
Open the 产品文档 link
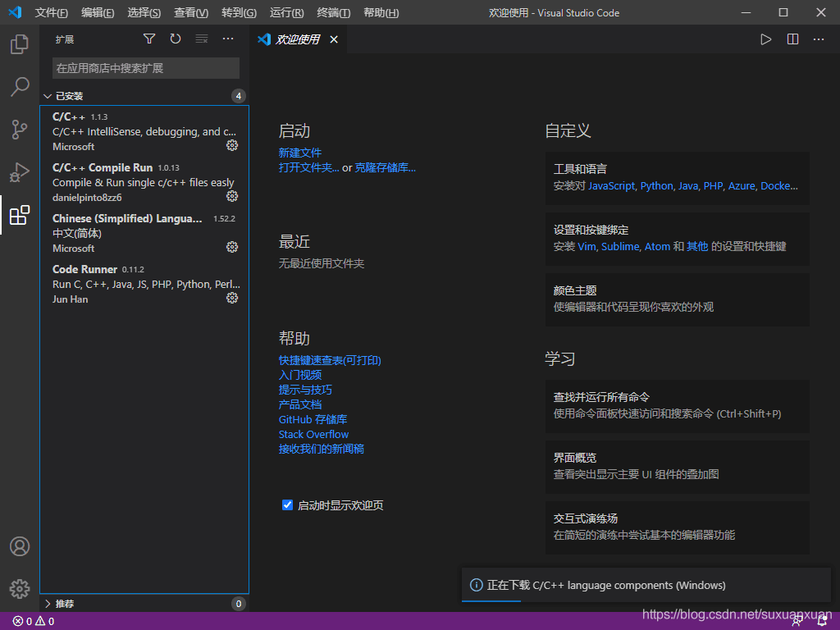click(300, 404)
